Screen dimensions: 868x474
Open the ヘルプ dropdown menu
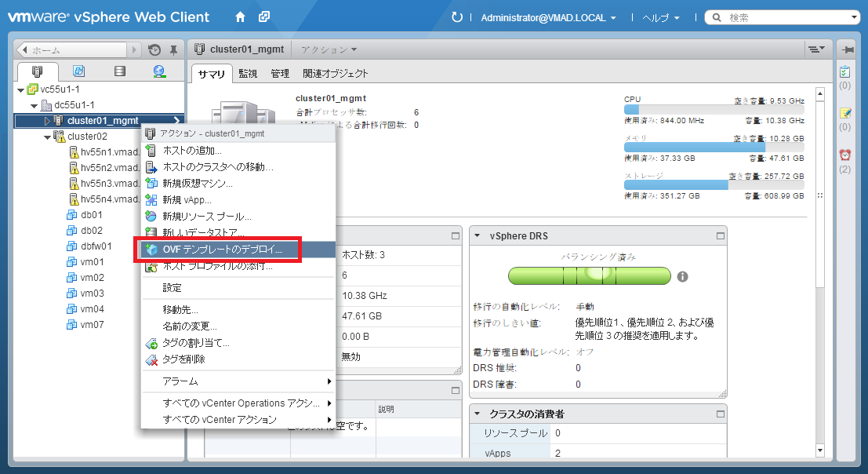point(660,18)
